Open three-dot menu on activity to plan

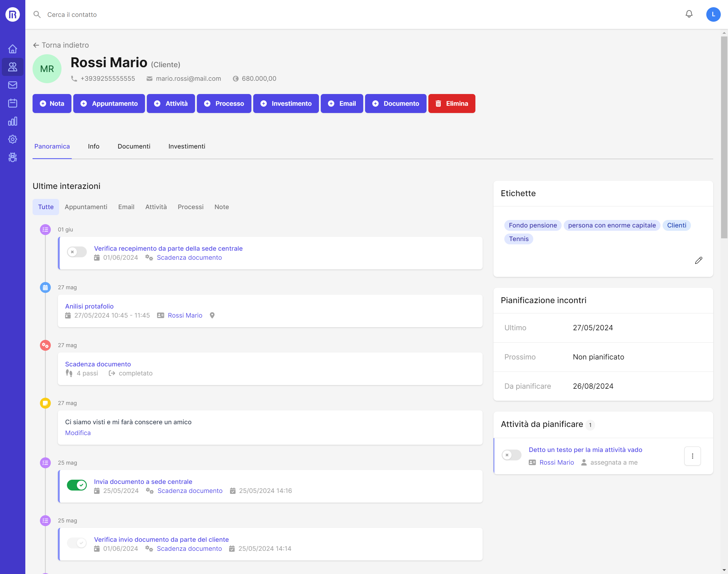tap(692, 456)
